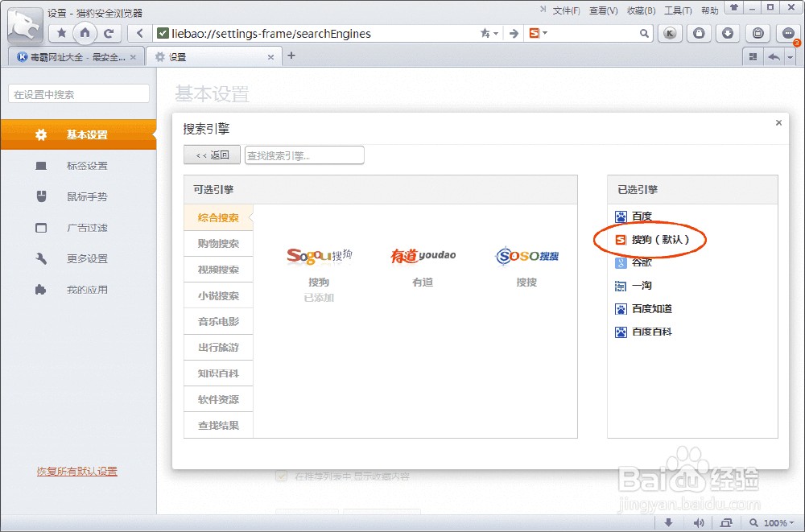Mute sound via status bar speaker icon
The width and height of the screenshot is (805, 532).
coord(698,523)
